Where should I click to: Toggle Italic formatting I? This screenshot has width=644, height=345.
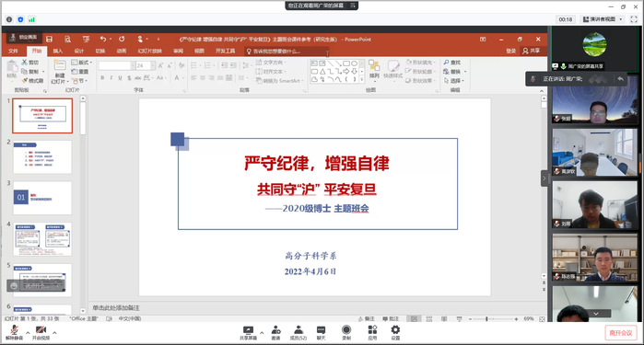(111, 77)
